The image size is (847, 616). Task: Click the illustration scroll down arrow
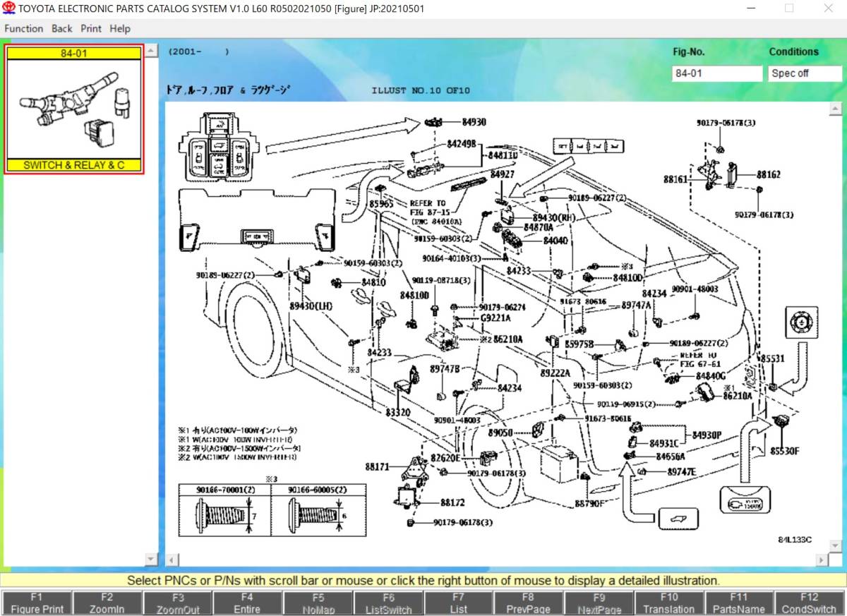click(x=835, y=546)
